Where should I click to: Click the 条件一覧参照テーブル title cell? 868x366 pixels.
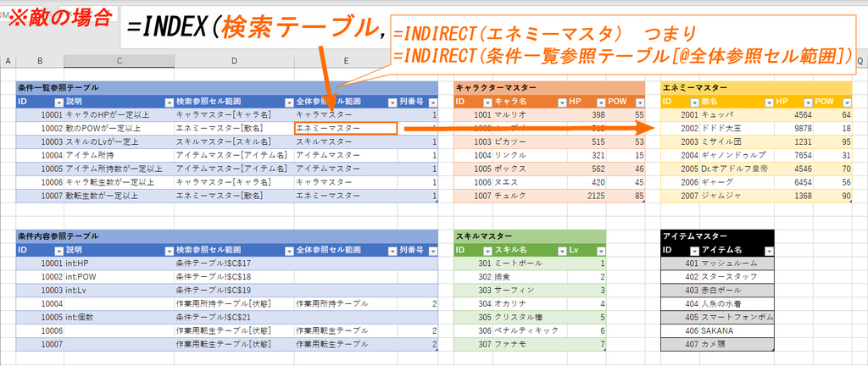[227, 88]
